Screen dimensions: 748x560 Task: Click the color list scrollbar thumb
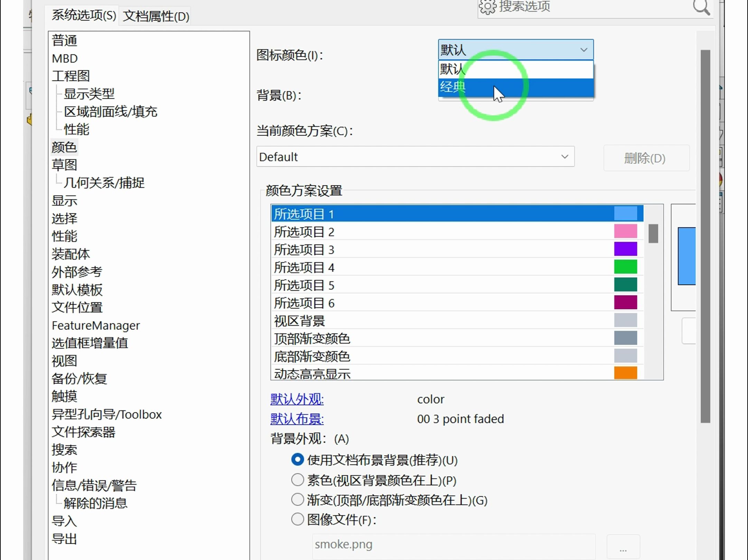click(x=653, y=234)
